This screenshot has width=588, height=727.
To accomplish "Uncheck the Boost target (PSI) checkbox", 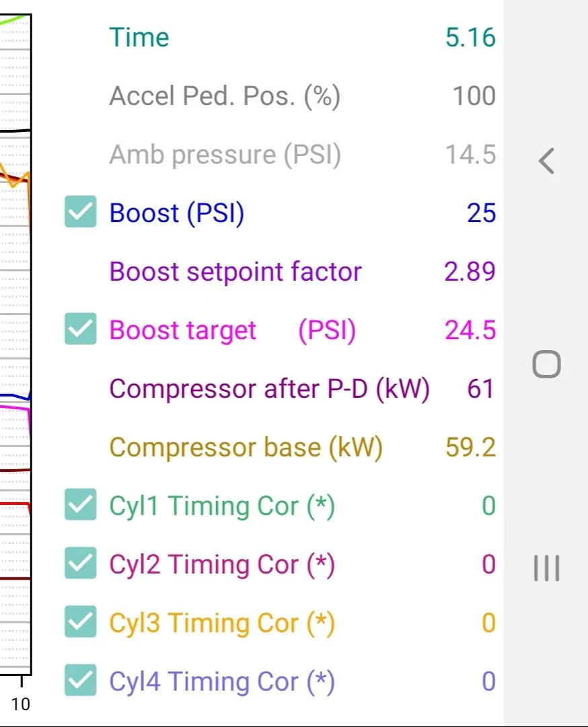I will coord(81,328).
